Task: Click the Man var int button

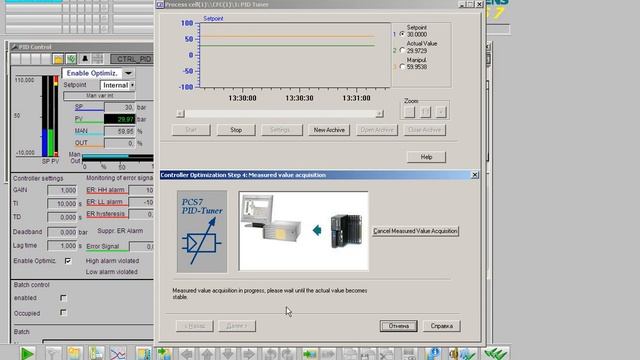Action: click(x=100, y=96)
